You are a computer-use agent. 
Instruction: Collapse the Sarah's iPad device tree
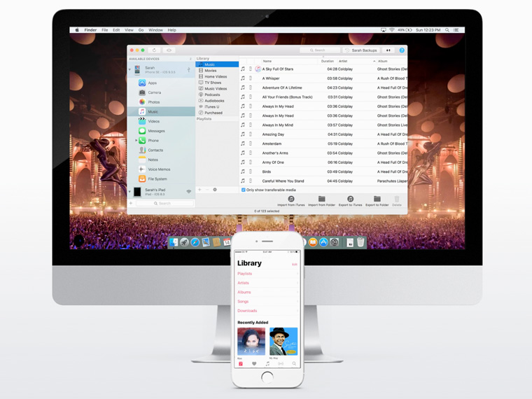(129, 192)
